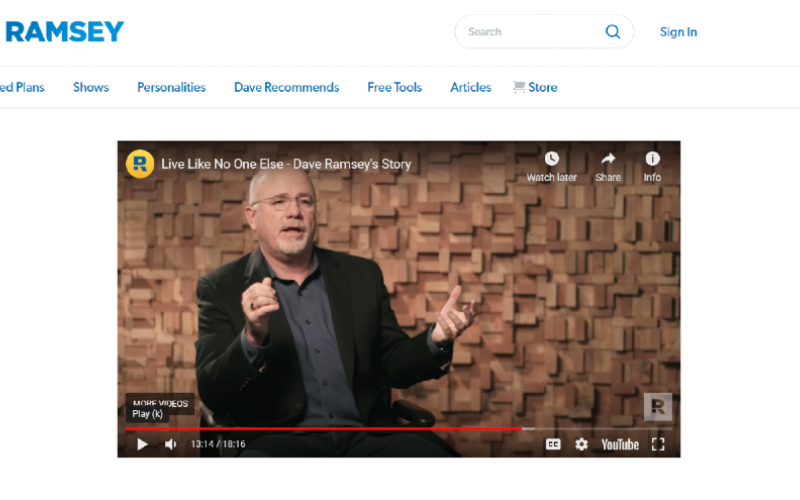Open the Sign In link

click(x=678, y=32)
